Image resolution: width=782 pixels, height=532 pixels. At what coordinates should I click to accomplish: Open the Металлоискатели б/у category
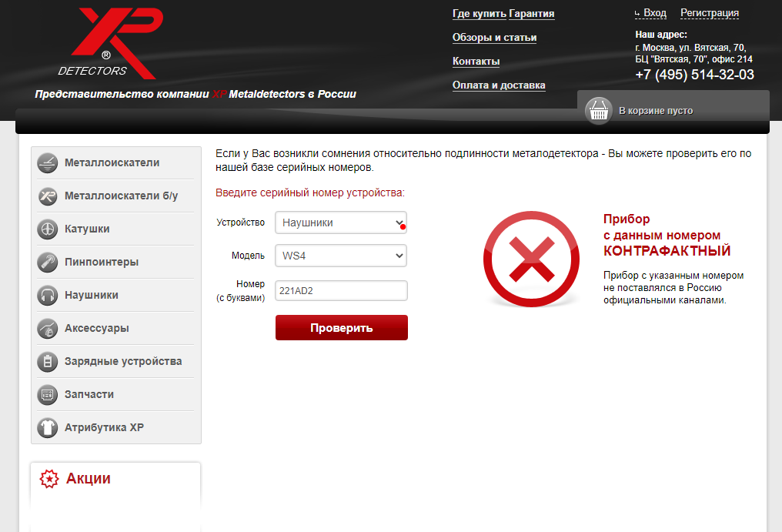coord(121,196)
